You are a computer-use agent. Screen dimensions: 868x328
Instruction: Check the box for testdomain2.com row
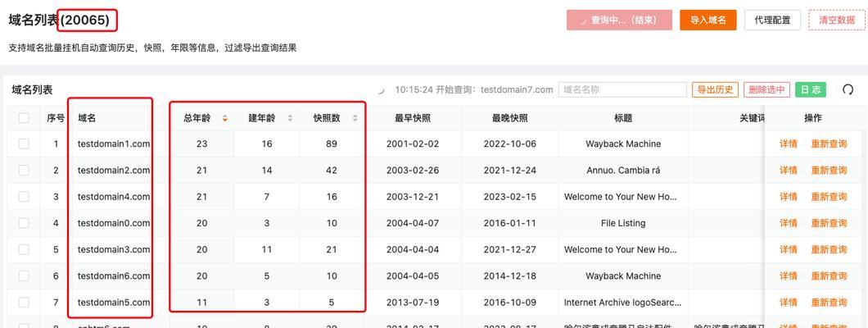(x=24, y=170)
